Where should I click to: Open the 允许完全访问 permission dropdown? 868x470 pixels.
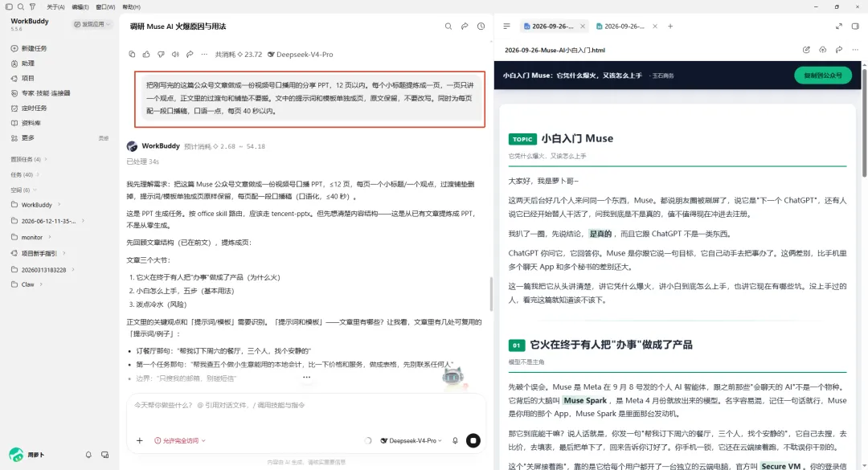[180, 440]
